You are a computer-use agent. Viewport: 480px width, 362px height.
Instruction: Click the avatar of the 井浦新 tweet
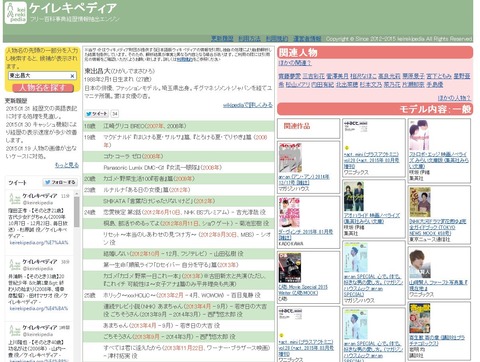point(15,265)
